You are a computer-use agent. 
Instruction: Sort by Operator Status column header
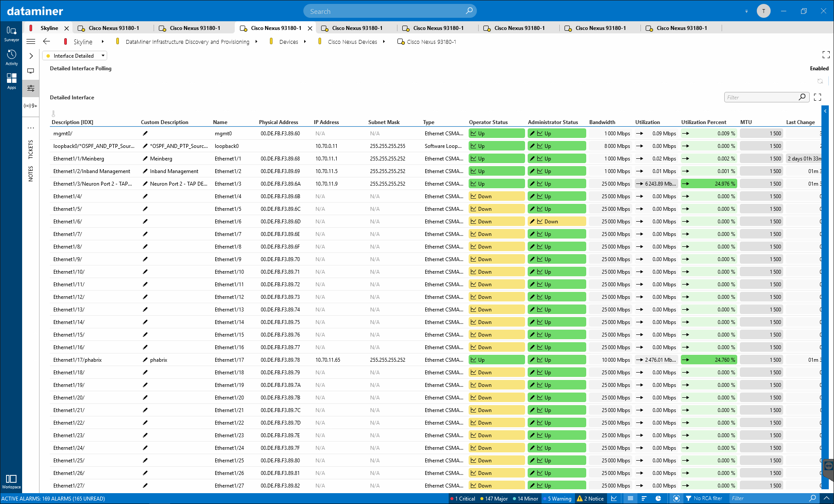(x=488, y=122)
